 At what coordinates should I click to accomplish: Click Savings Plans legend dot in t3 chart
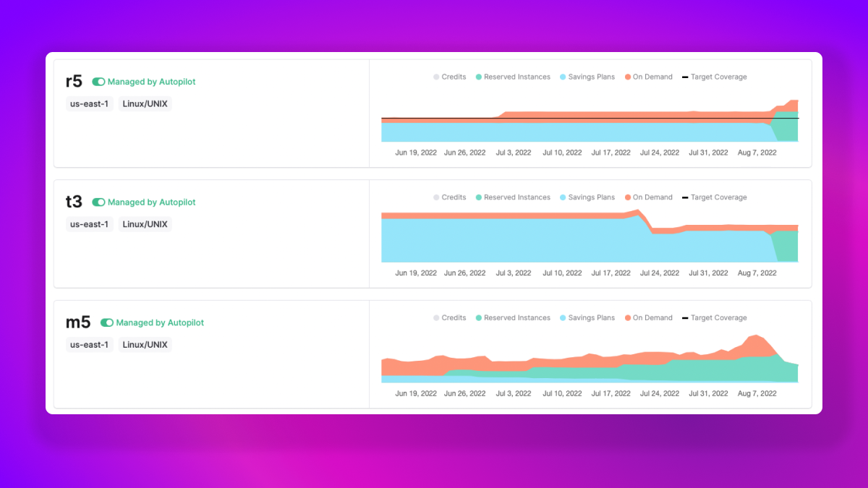click(563, 197)
